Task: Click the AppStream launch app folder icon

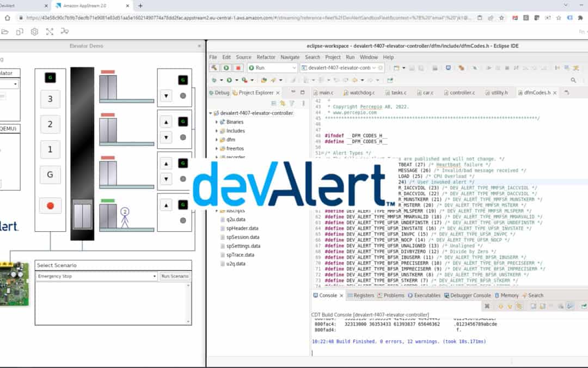Action: pyautogui.click(x=4, y=32)
